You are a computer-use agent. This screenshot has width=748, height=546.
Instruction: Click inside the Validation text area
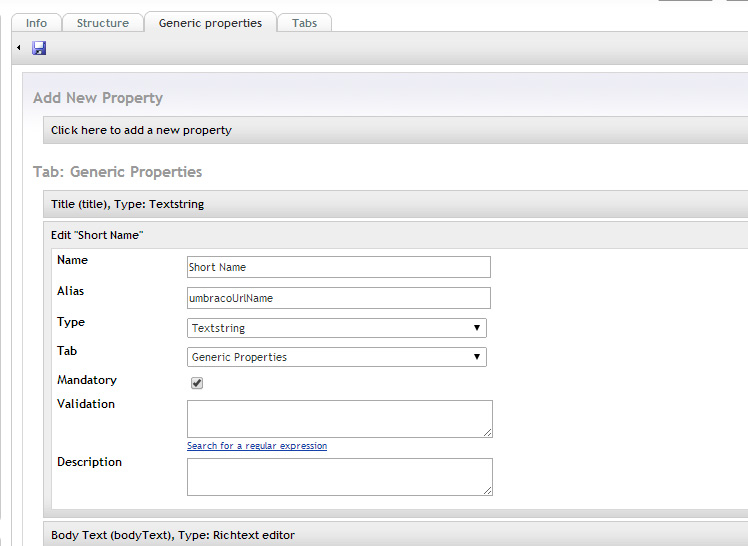pyautogui.click(x=340, y=419)
